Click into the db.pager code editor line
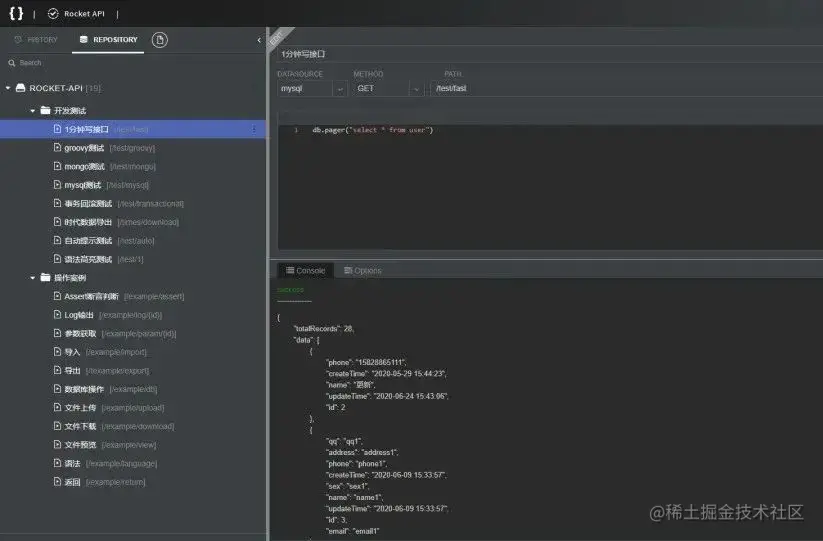Screen dimensions: 823x541 click(x=373, y=130)
